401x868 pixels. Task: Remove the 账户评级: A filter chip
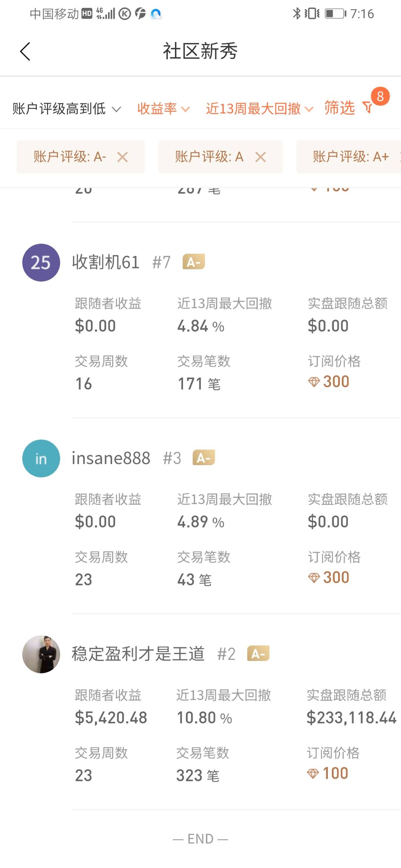[x=261, y=157]
